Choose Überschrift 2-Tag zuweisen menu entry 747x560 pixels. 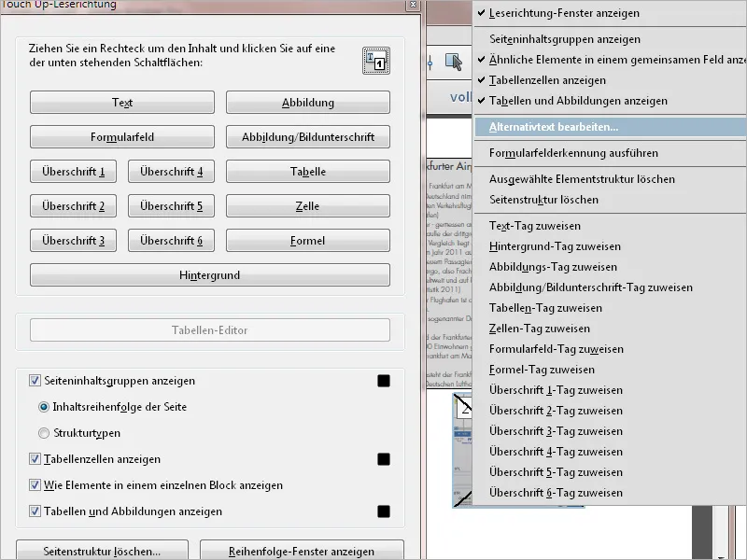[x=611, y=411]
